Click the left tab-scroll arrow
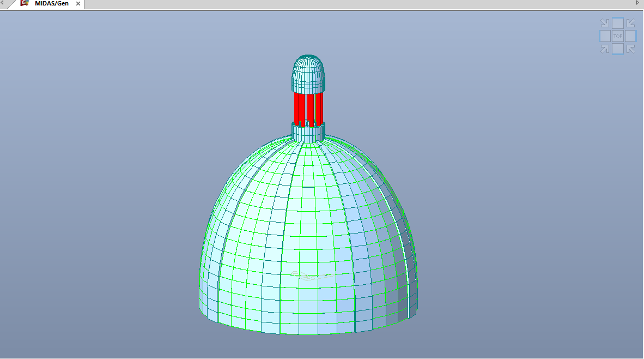 coord(2,3)
